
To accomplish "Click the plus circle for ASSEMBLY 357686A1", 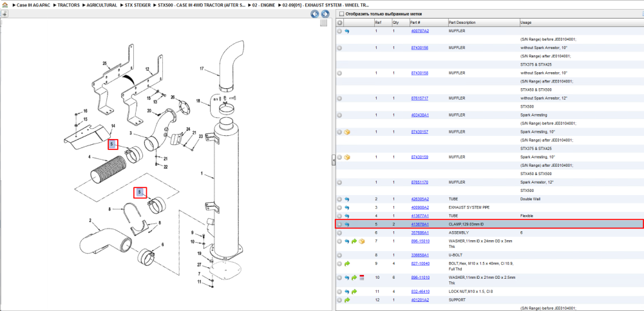I will point(339,233).
